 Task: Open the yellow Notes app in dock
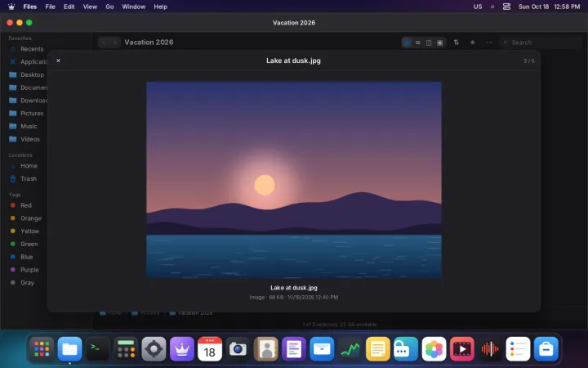click(378, 349)
